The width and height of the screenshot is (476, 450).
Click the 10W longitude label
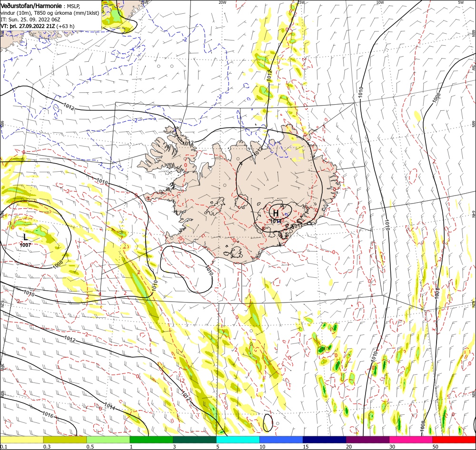(x=380, y=2)
